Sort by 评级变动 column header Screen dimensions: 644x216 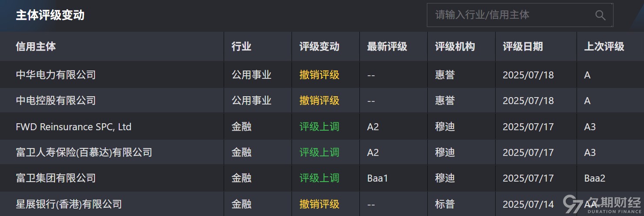click(319, 47)
